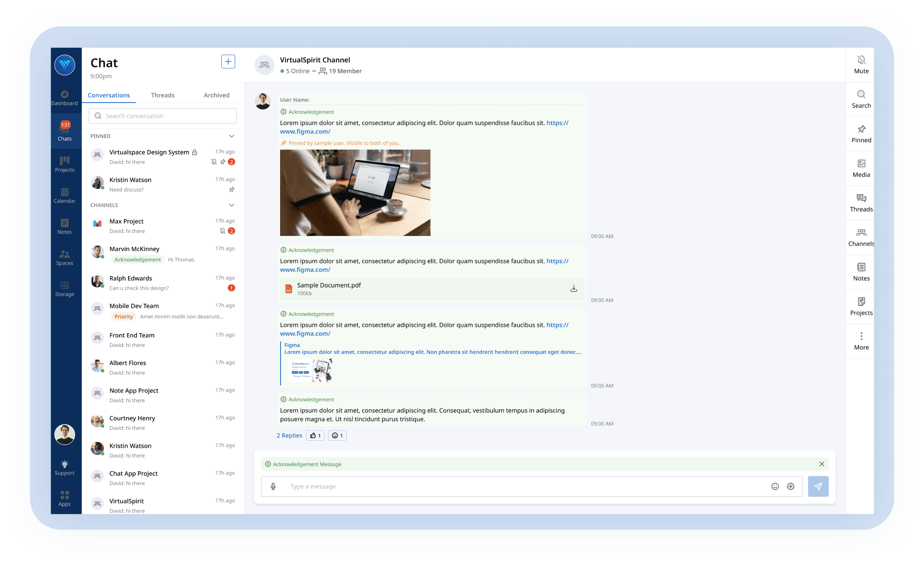Open Spaces in the left sidebar
Screen dimensions: 924x567
[x=64, y=258]
